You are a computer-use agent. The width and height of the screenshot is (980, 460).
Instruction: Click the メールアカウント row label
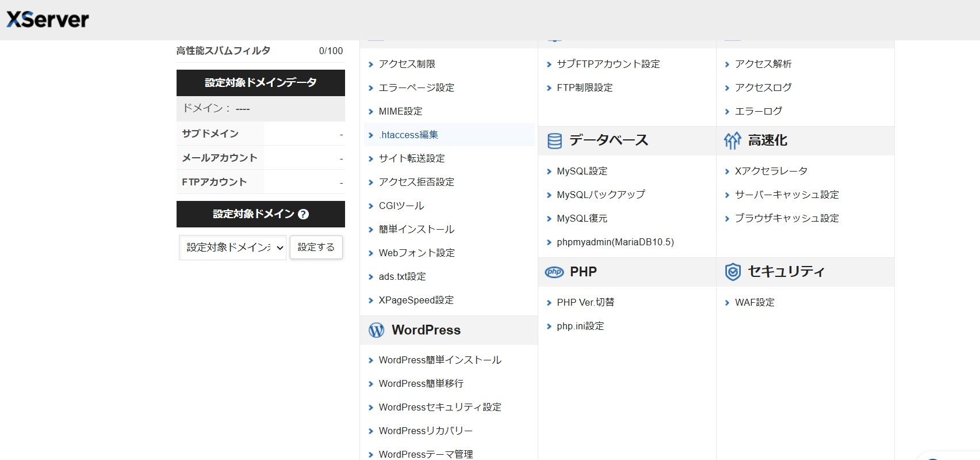[220, 158]
